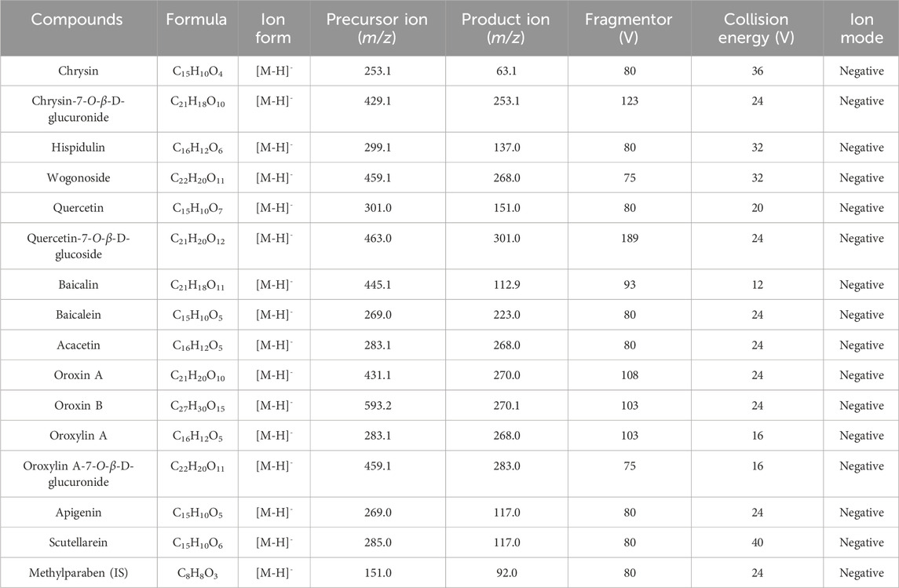Select the Product ion column header

click(x=506, y=27)
